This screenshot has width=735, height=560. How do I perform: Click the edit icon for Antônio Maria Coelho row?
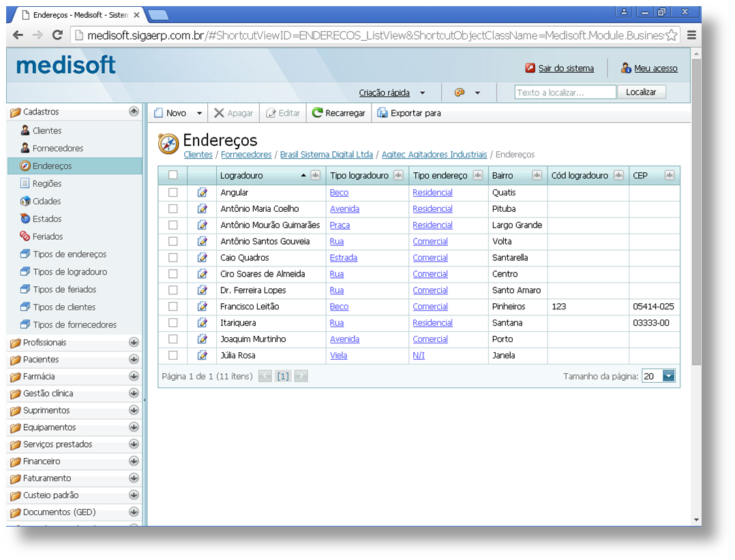202,209
